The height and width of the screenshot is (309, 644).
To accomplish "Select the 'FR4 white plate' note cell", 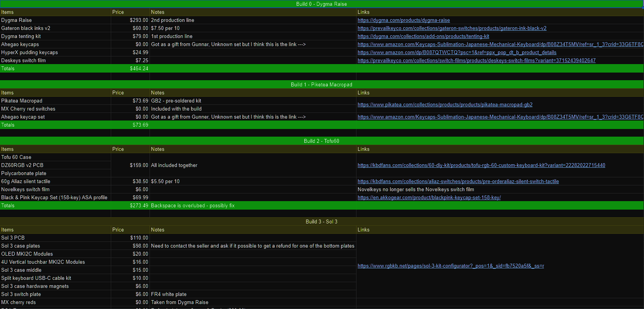I will [253, 294].
